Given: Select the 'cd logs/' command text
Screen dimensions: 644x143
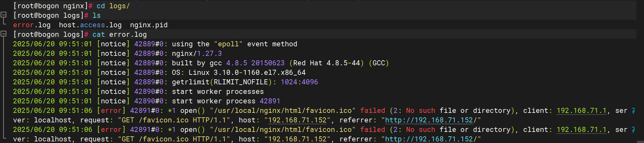Looking at the screenshot, I should 113,6.
